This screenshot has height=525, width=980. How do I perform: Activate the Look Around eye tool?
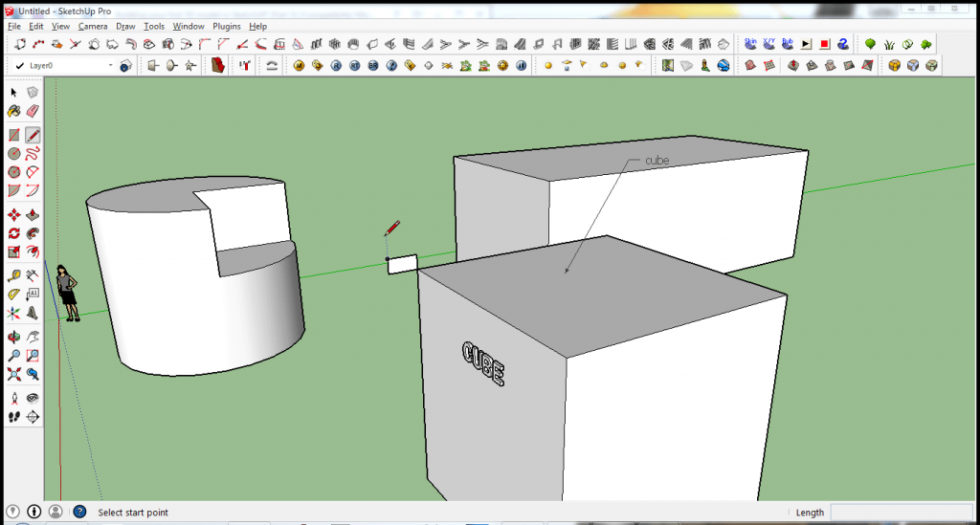click(33, 398)
